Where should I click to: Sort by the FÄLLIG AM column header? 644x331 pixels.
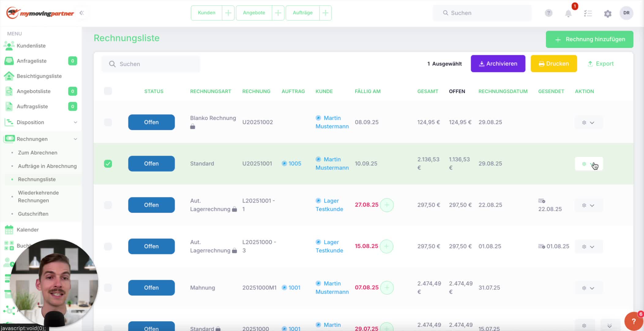point(368,91)
